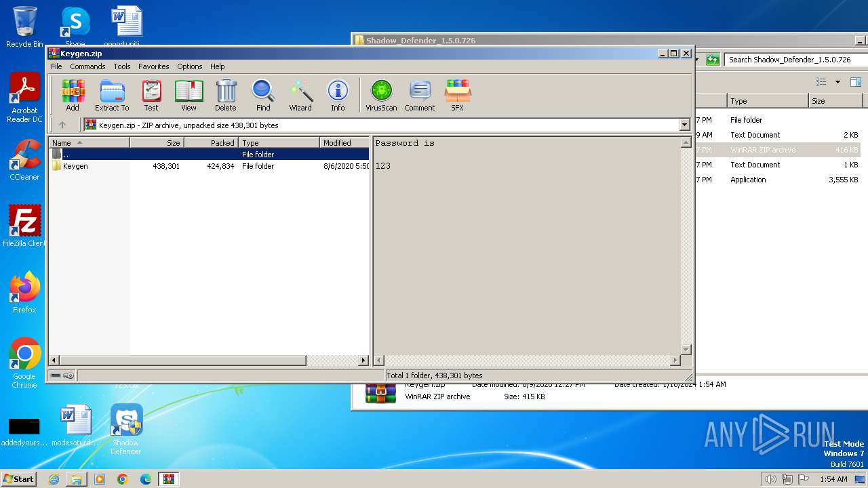Create SFX archive via SFX icon
This screenshot has width=868, height=488.
[x=458, y=95]
